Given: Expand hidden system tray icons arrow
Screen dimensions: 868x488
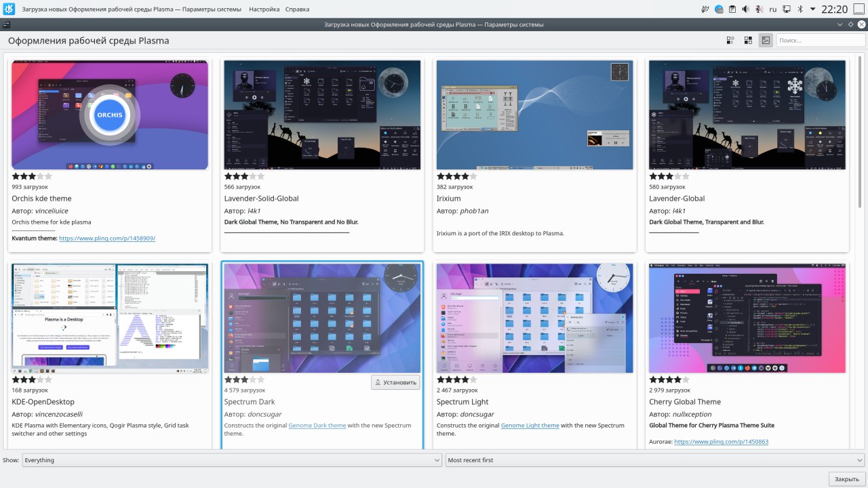Looking at the screenshot, I should tap(812, 9).
